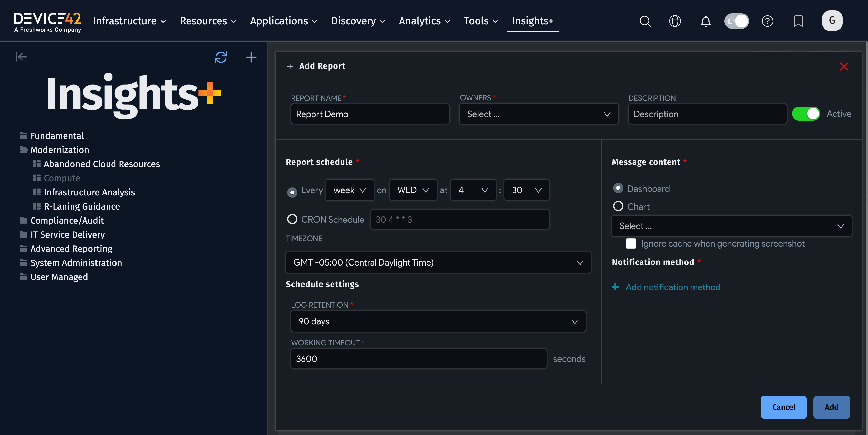Select the Chart radio button

(x=618, y=206)
